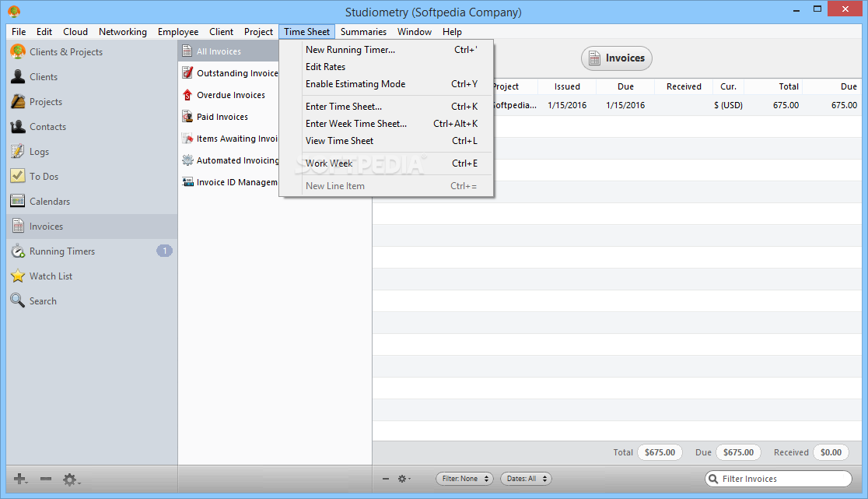Image resolution: width=868 pixels, height=499 pixels.
Task: Click the Items Awaiting Invoicing icon
Action: coord(187,139)
